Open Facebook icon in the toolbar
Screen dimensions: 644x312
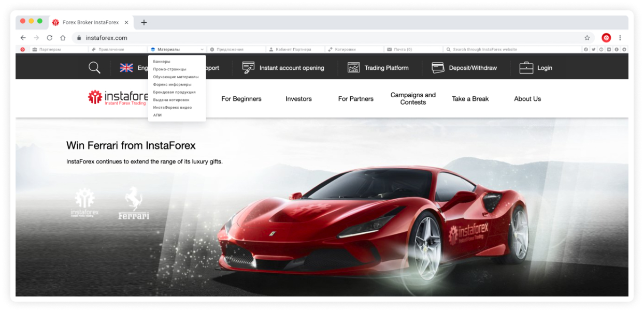(x=586, y=50)
